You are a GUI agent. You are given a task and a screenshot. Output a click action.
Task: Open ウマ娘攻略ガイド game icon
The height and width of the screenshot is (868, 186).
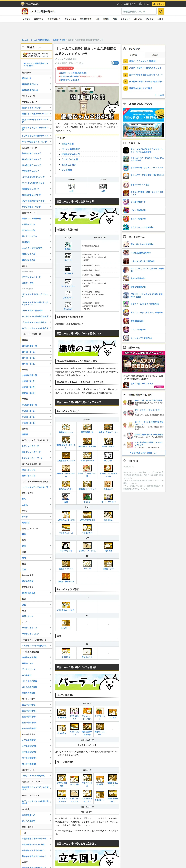(x=126, y=202)
